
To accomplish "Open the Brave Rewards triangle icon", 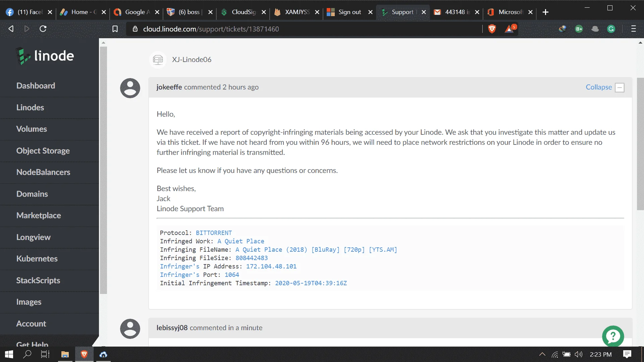I will coord(510,29).
